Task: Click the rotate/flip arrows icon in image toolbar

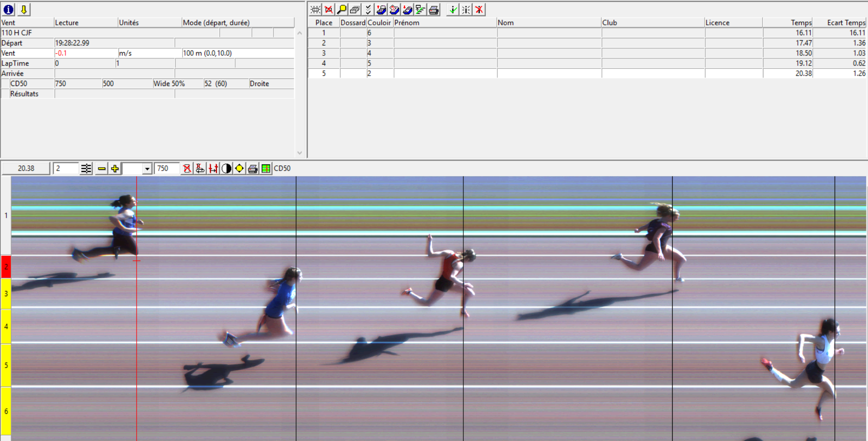Action: point(200,168)
